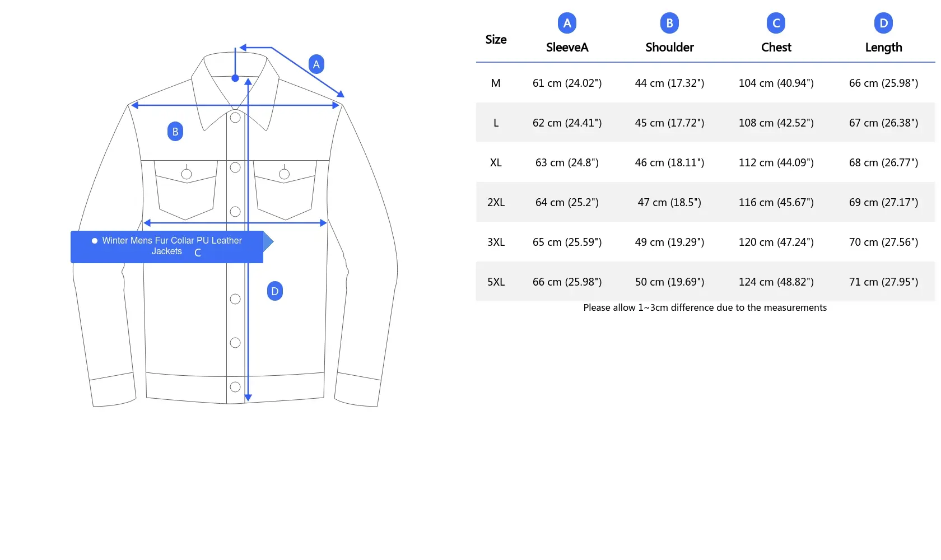Click the SleeveA column header text
The width and height of the screenshot is (941, 560).
[567, 48]
